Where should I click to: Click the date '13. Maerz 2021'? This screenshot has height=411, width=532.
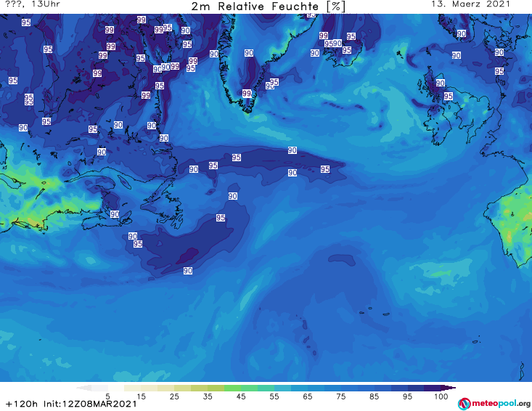470,4
